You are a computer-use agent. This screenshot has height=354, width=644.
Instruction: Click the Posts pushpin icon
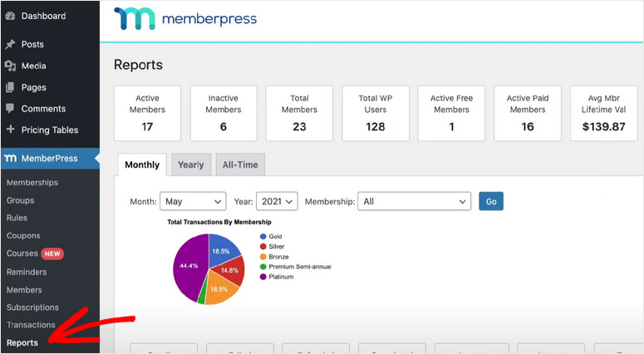[x=10, y=44]
